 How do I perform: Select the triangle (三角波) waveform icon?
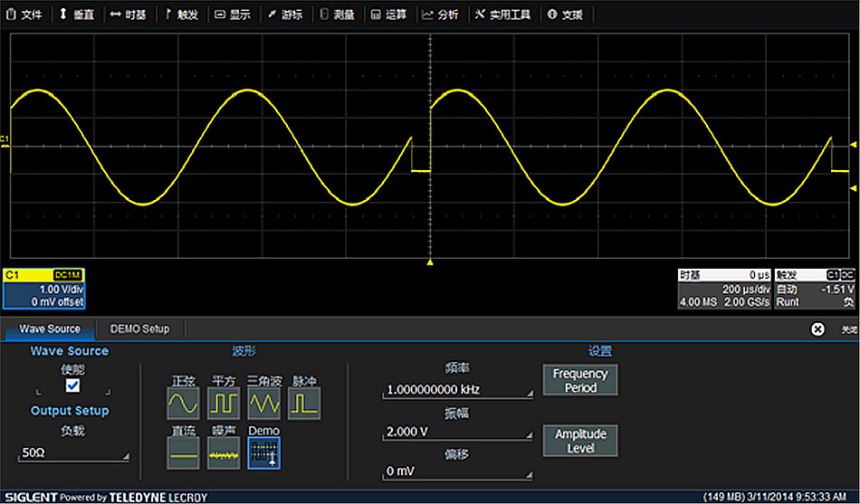coord(263,403)
